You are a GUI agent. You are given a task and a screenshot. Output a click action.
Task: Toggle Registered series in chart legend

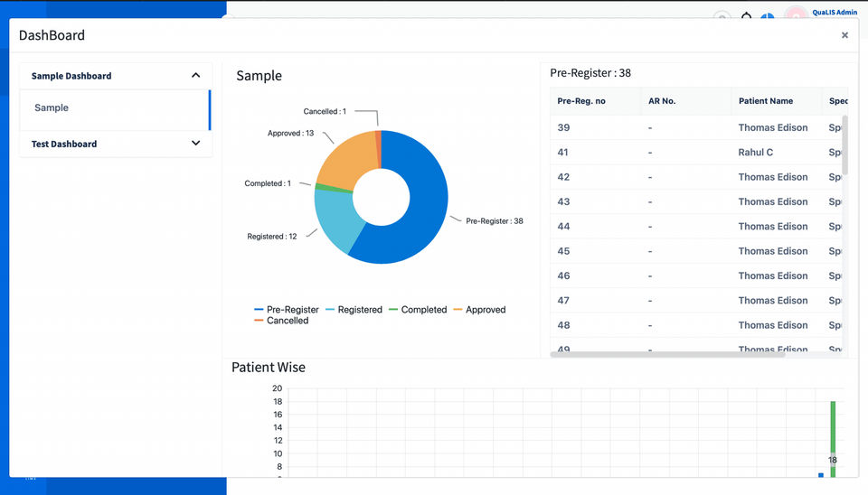point(354,310)
